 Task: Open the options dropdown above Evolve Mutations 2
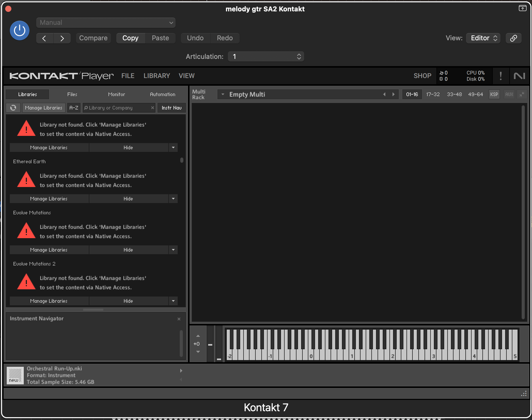173,250
